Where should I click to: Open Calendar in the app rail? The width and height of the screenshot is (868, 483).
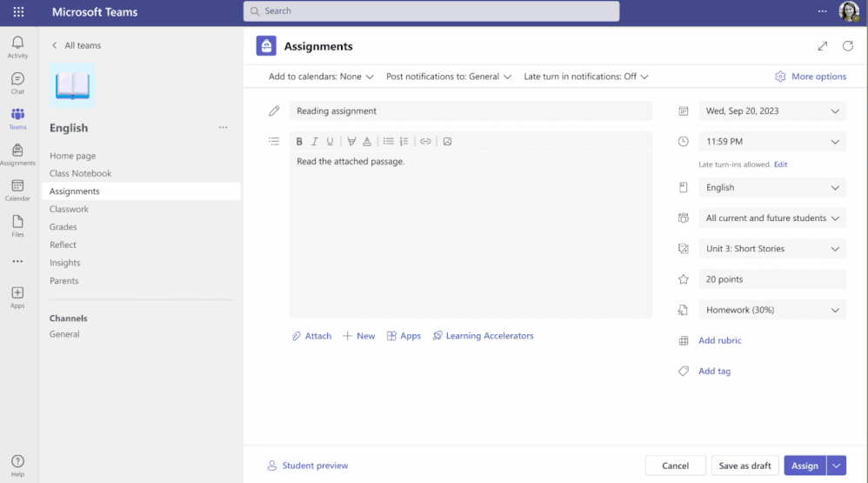(x=17, y=190)
